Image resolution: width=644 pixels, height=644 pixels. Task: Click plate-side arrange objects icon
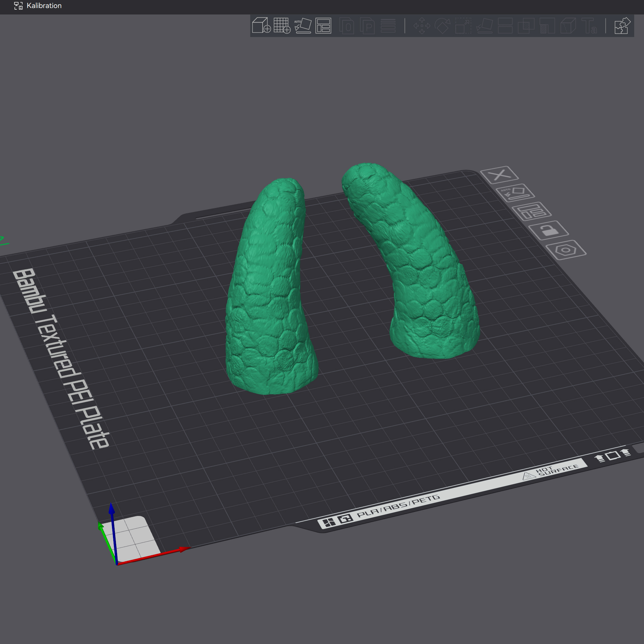[x=531, y=211]
